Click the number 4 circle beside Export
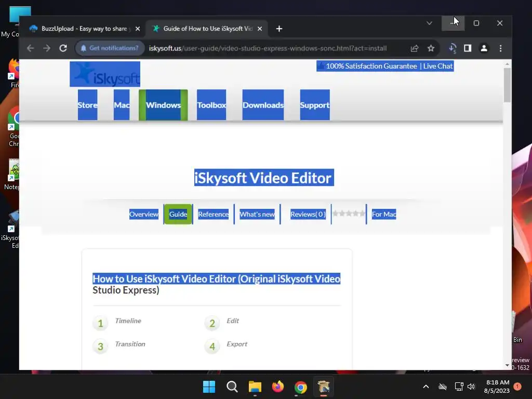Screen dimensions: 532x399 point(212,347)
